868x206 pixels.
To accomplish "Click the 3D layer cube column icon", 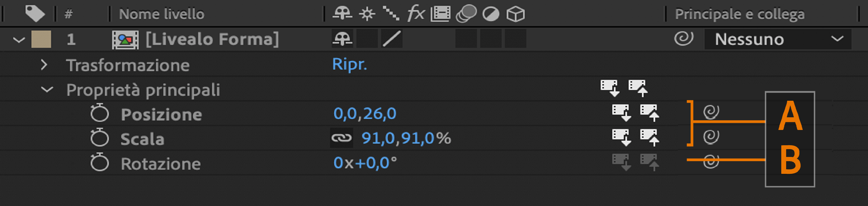I will point(515,14).
